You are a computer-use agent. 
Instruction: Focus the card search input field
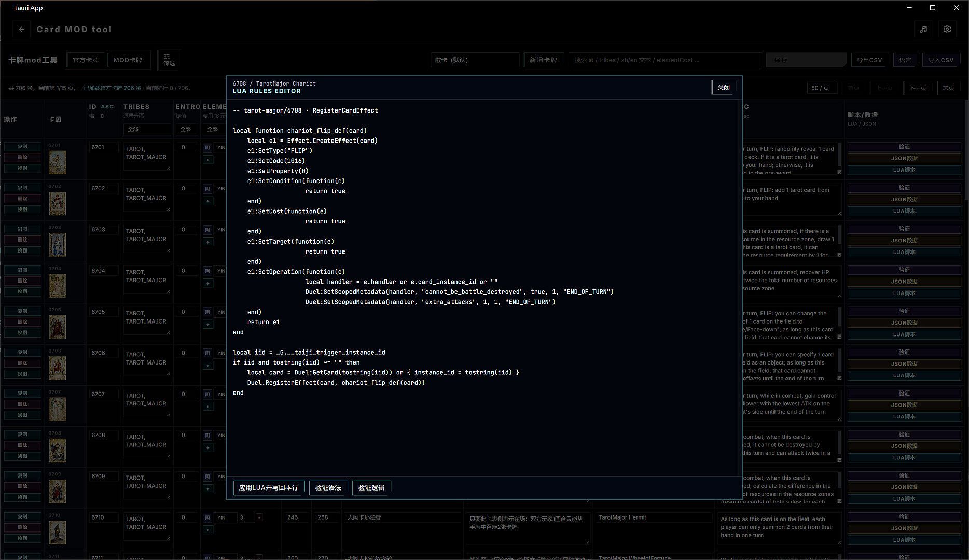coord(665,60)
